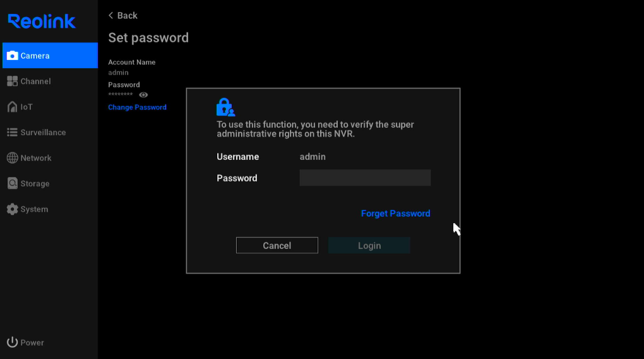Click the Cancel button
Image resolution: width=644 pixels, height=359 pixels.
coord(277,245)
